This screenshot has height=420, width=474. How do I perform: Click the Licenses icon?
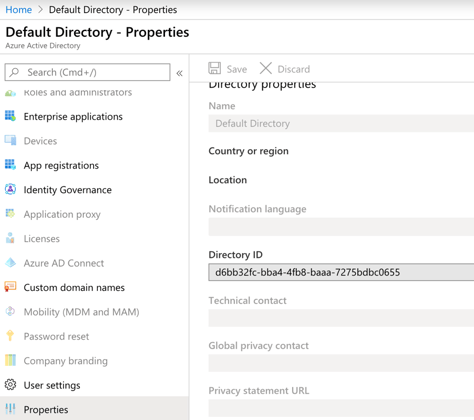coord(10,238)
